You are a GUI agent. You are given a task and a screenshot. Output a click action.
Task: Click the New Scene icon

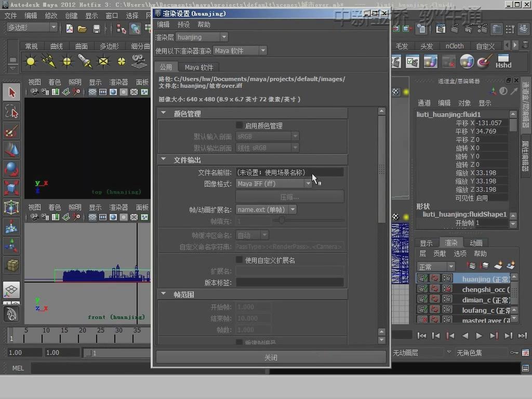click(x=70, y=29)
